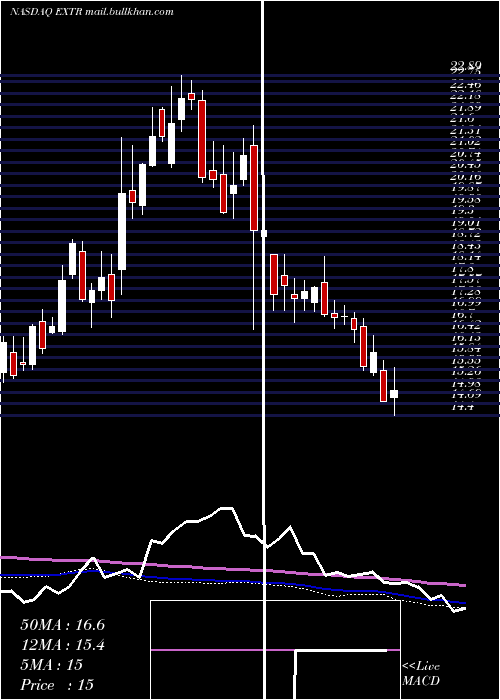Click the NASDAQ EXTR chart title
Screen dimensions: 500x700
(x=91, y=12)
